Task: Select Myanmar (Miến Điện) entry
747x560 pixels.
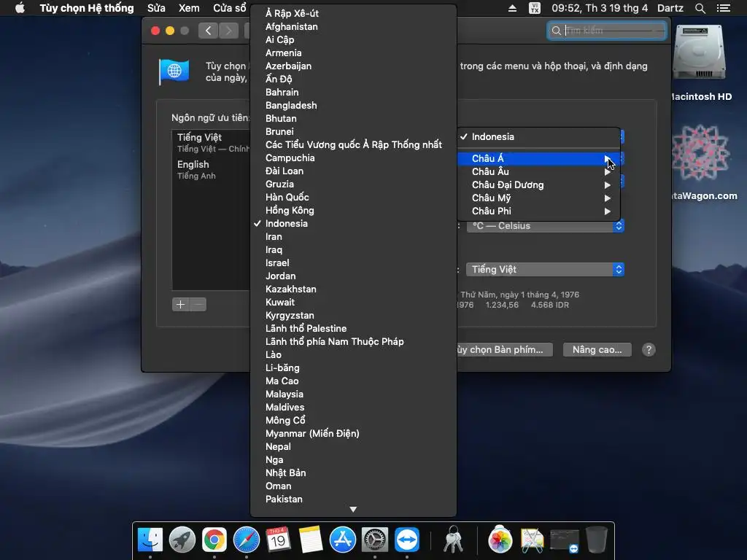Action: click(353, 433)
